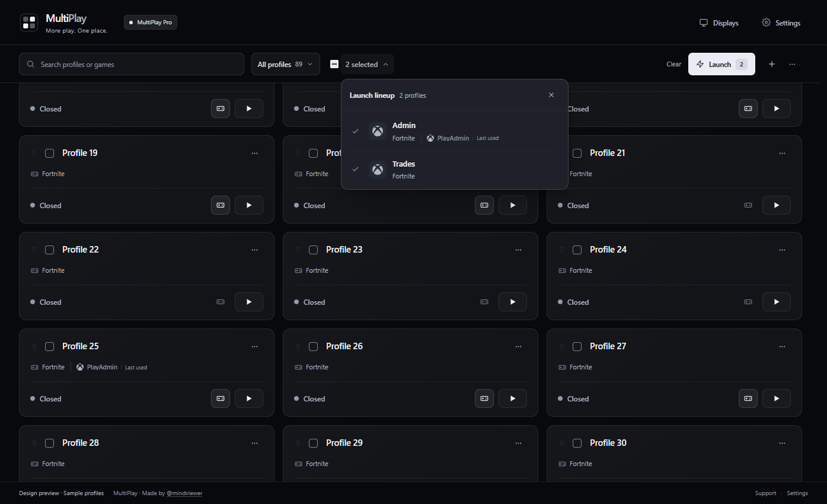The height and width of the screenshot is (504, 827).
Task: Click the PlayAdmin label on Profile 25
Action: (102, 367)
